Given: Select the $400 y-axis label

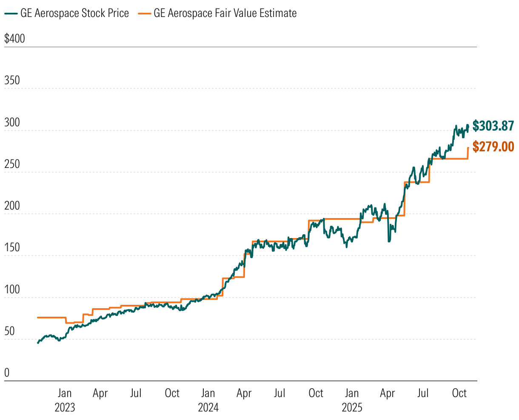Looking at the screenshot, I should 14,39.
